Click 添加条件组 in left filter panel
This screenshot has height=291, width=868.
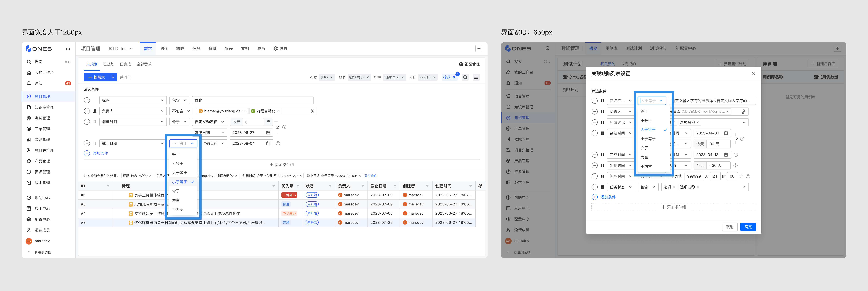282,165
